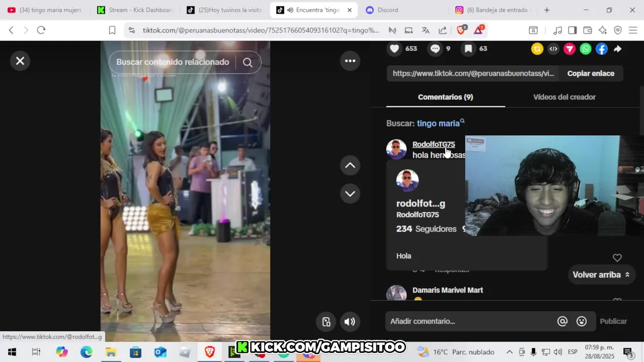Open the RodolfoTG75 commenter profile

pyautogui.click(x=434, y=144)
